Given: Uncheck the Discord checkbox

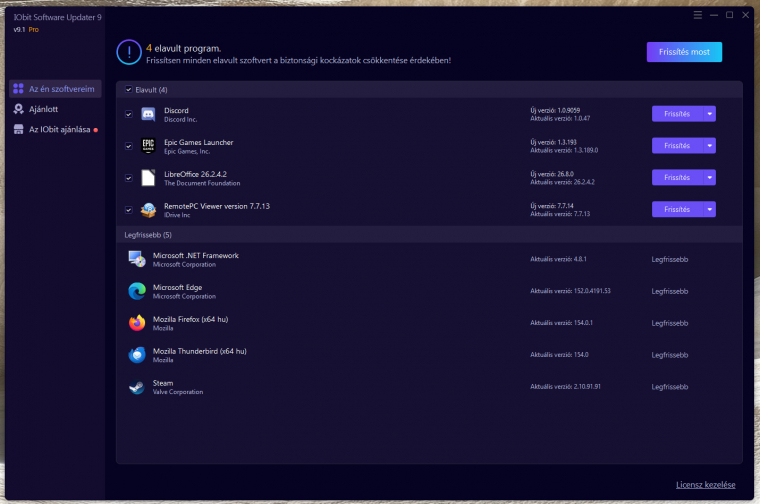Looking at the screenshot, I should [128, 114].
